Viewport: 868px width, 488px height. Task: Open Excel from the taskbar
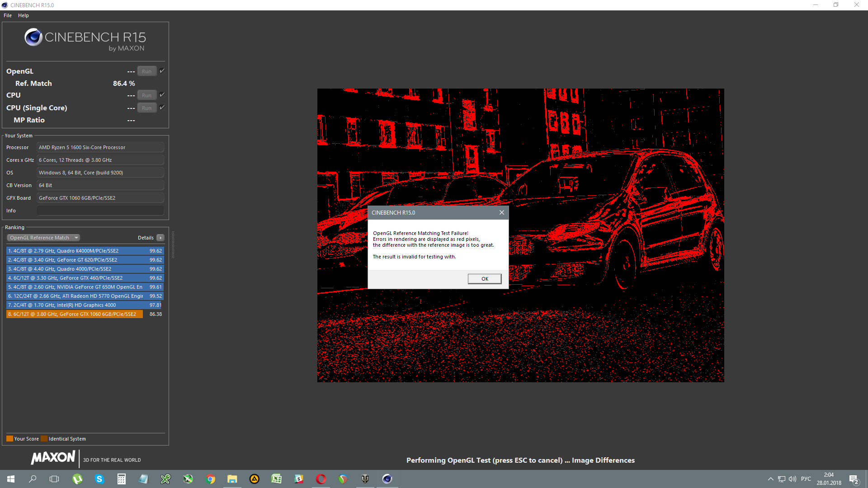pos(276,479)
